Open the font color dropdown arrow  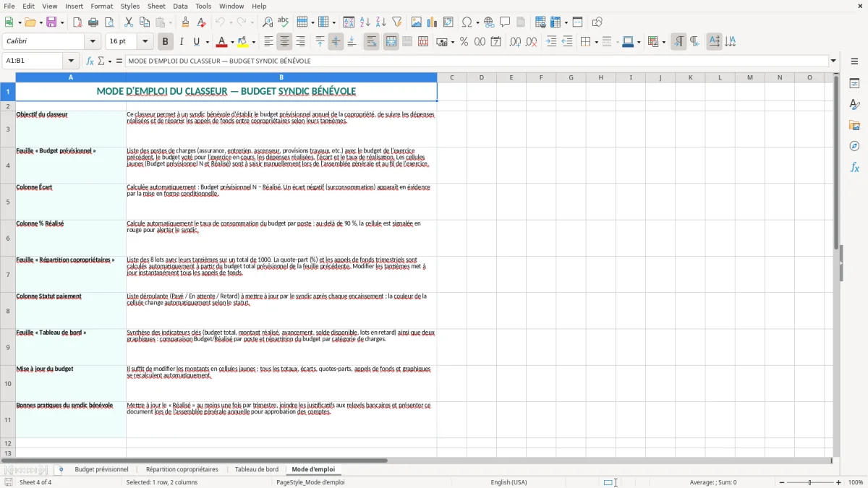[x=232, y=42]
